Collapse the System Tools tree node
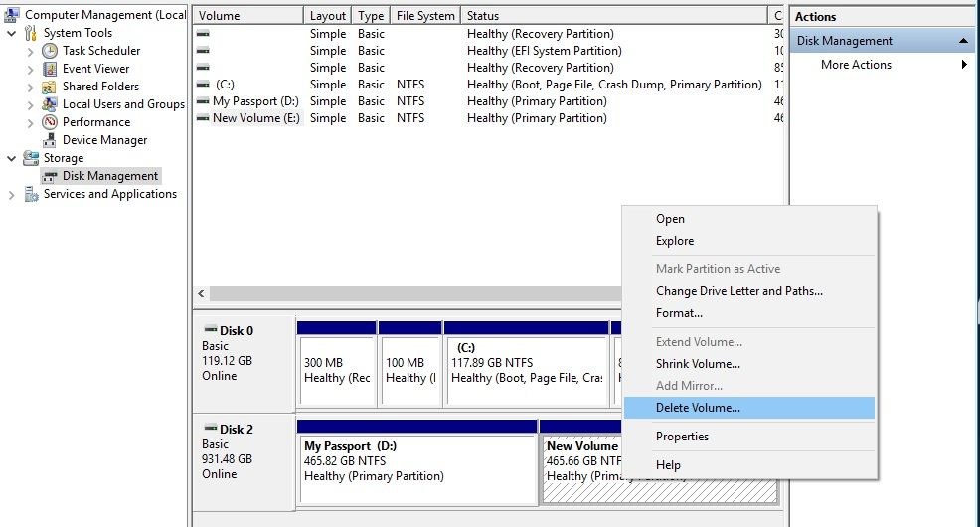 tap(12, 33)
